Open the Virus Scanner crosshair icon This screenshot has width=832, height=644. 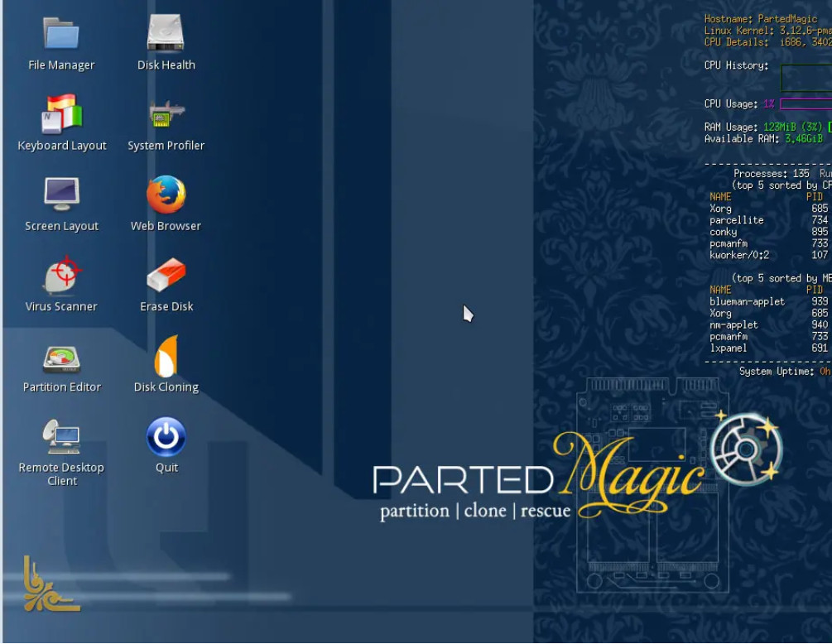[x=62, y=275]
